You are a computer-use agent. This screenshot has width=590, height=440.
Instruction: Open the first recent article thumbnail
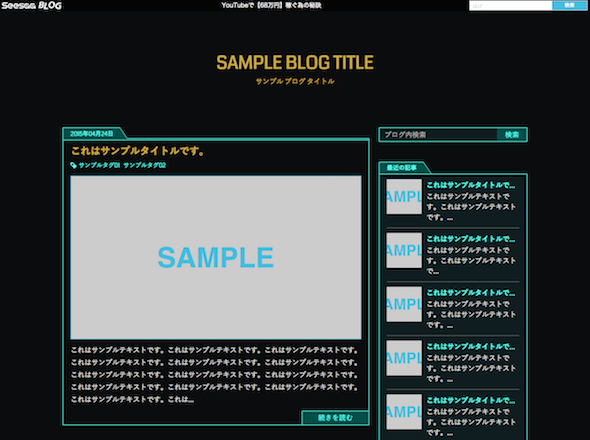pyautogui.click(x=404, y=196)
